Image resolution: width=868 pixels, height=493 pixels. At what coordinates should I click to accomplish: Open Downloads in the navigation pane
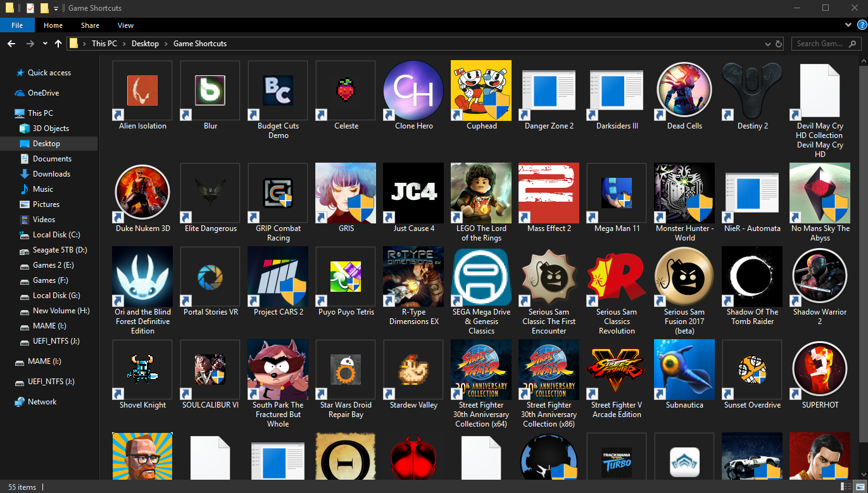51,174
